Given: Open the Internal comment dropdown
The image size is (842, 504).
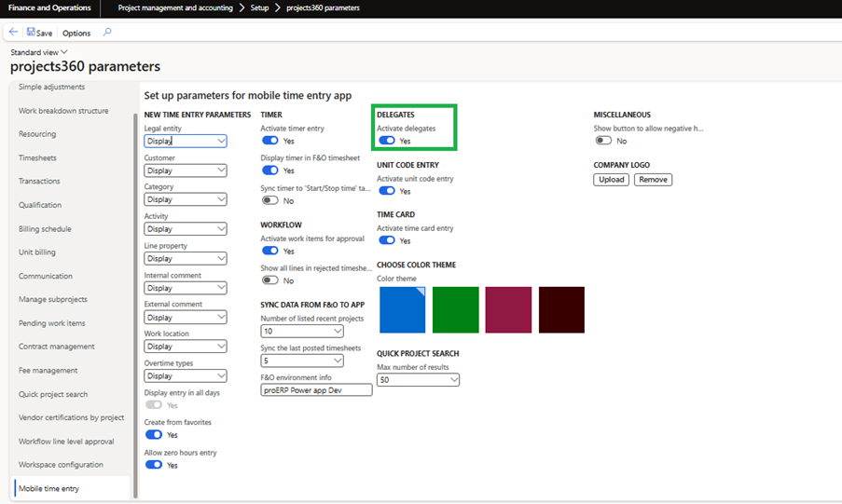Looking at the screenshot, I should tap(186, 288).
